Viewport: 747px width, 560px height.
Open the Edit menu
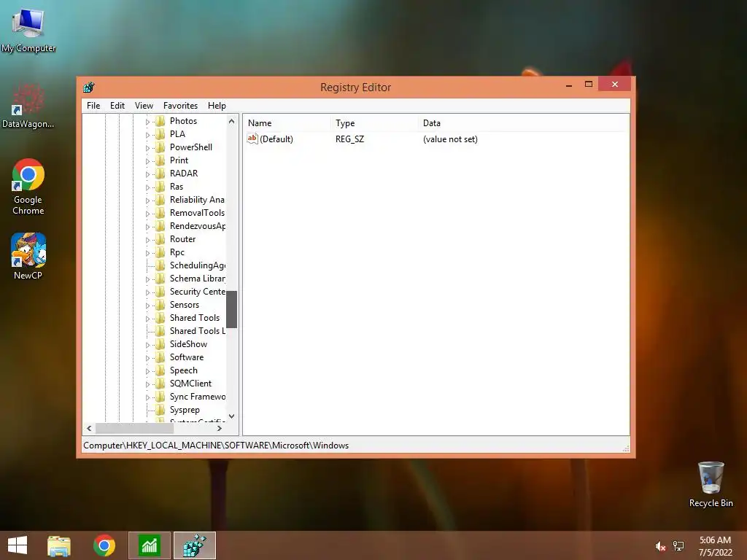pos(117,106)
